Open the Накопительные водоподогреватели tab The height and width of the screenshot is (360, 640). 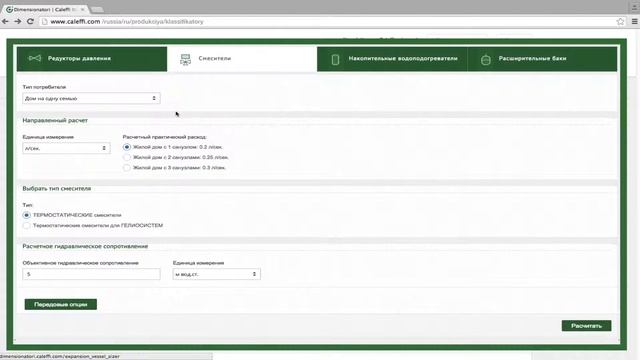point(392,59)
